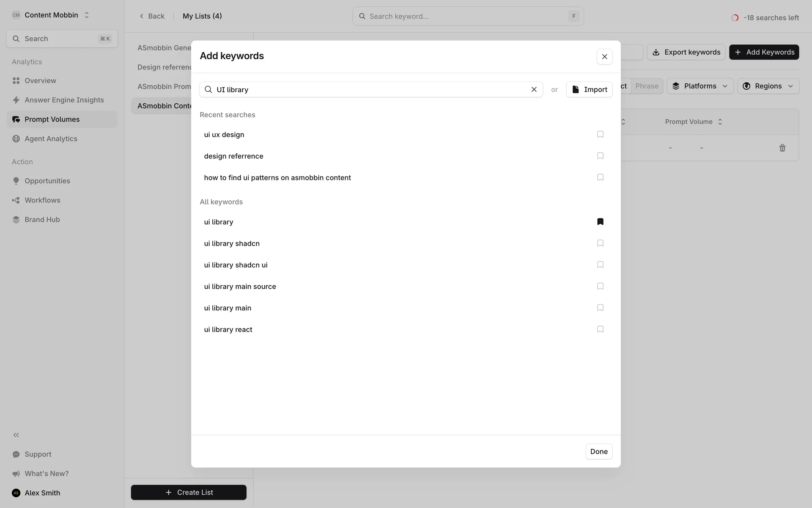Unbookmark the 'ui library' keyword
The height and width of the screenshot is (508, 812).
point(600,222)
